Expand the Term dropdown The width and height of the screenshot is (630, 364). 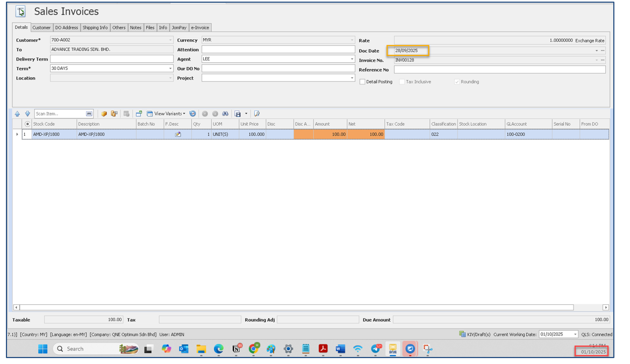pyautogui.click(x=170, y=69)
